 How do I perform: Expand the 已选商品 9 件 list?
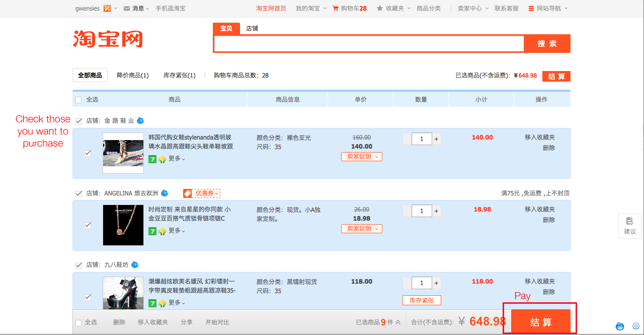tap(378, 322)
